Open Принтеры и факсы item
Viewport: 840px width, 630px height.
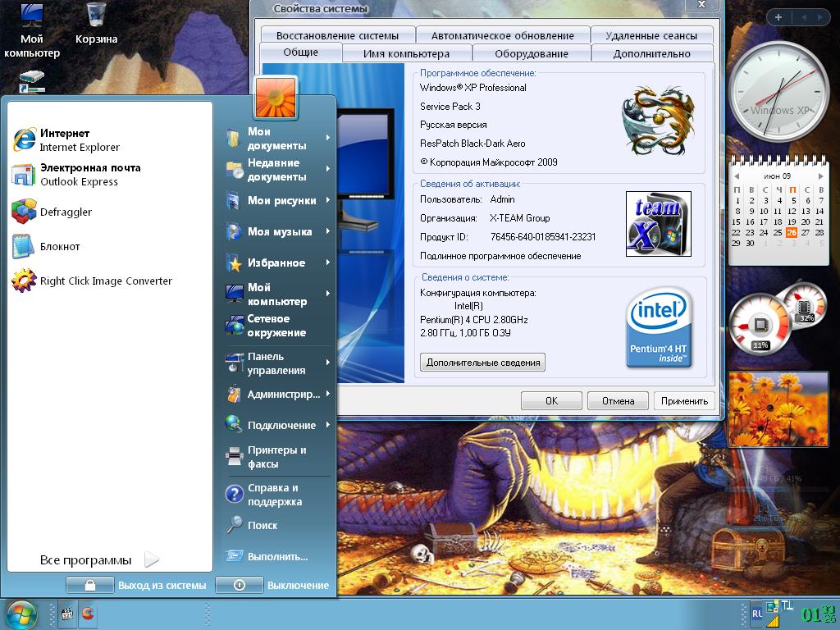276,457
